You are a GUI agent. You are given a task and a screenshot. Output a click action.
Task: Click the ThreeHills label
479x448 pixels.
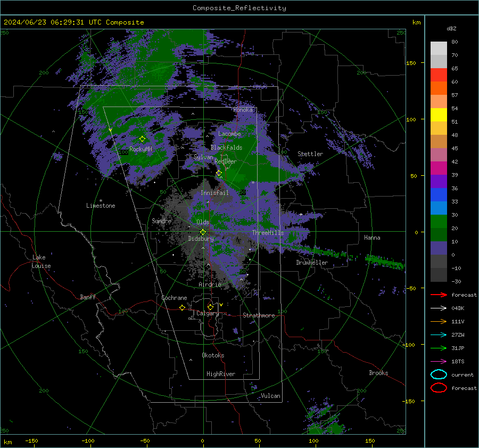pyautogui.click(x=268, y=233)
